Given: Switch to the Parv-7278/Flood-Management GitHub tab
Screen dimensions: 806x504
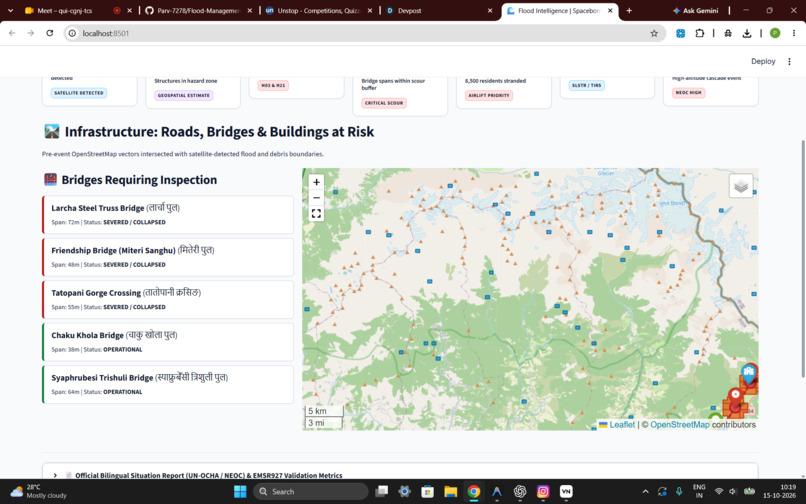Looking at the screenshot, I should coord(198,10).
